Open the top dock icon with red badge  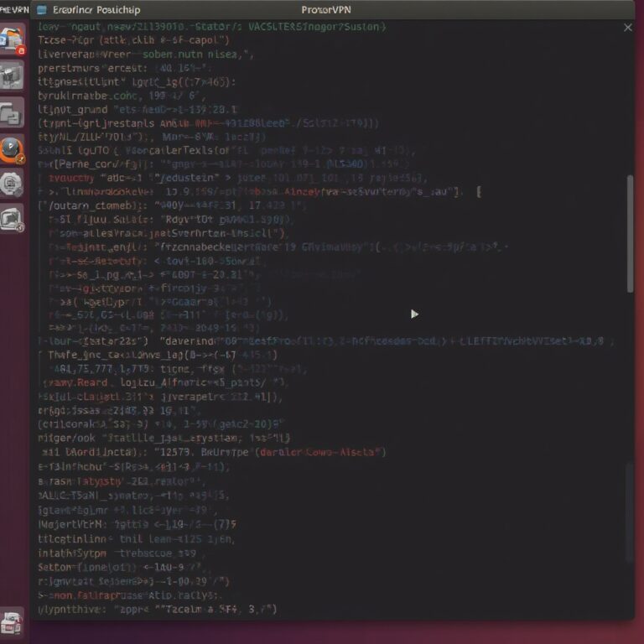[x=12, y=39]
